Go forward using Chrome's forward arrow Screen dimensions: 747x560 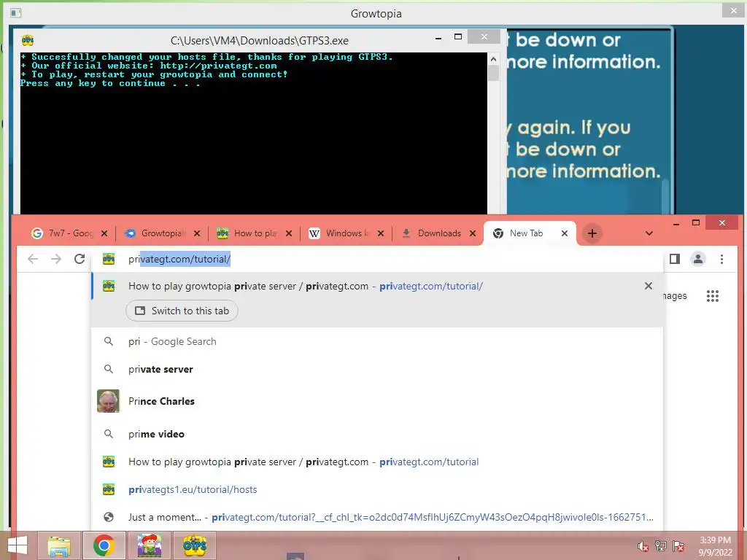tap(56, 259)
